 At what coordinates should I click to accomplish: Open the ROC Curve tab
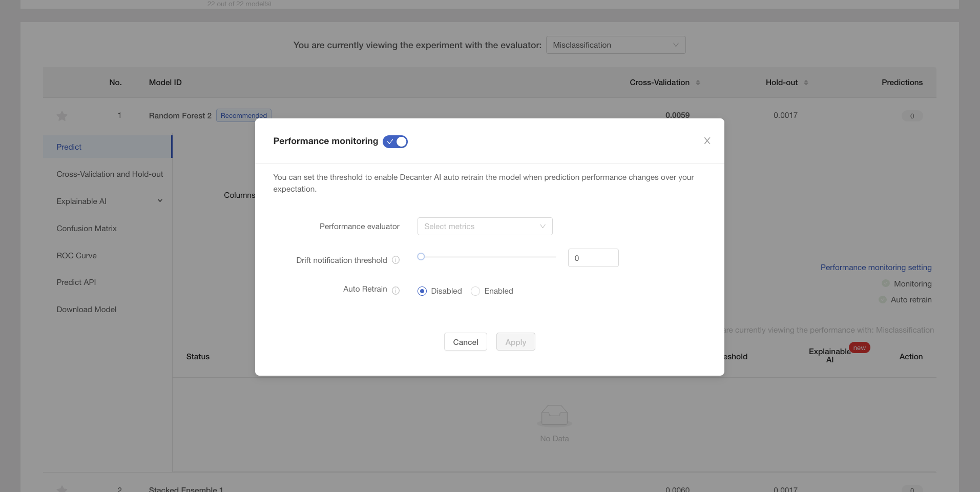[x=76, y=256]
